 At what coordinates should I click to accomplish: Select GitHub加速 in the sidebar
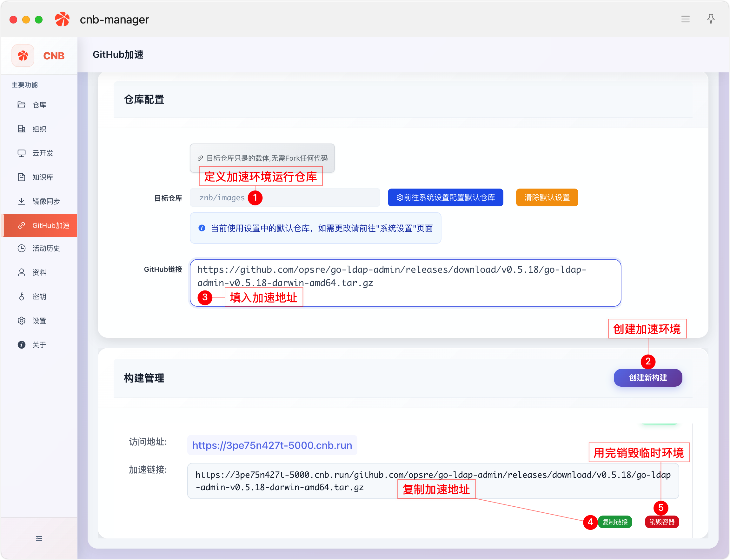40,226
